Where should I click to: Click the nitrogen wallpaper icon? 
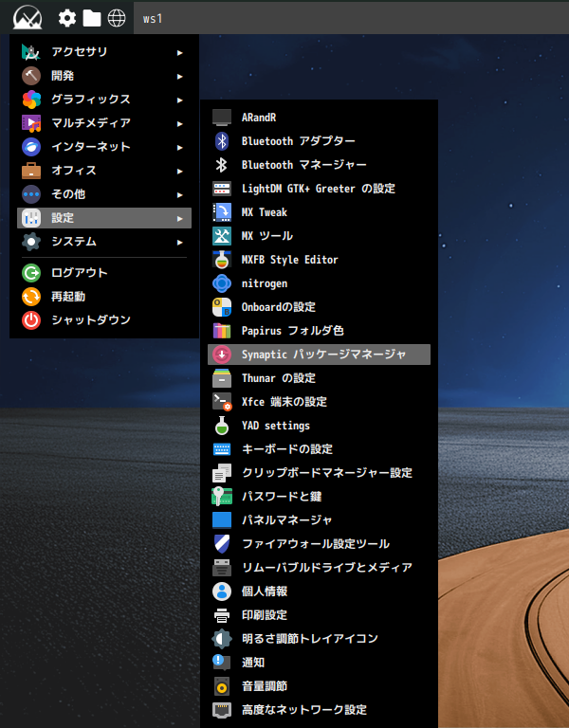click(x=222, y=283)
